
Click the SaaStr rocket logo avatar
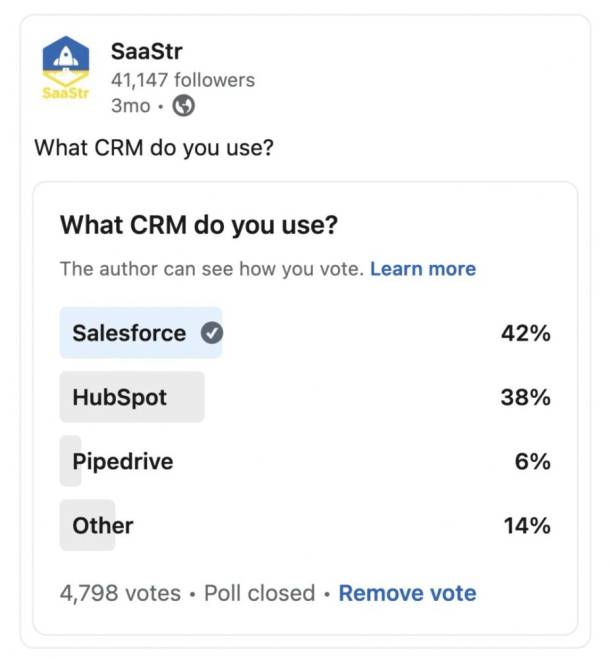coord(65,69)
